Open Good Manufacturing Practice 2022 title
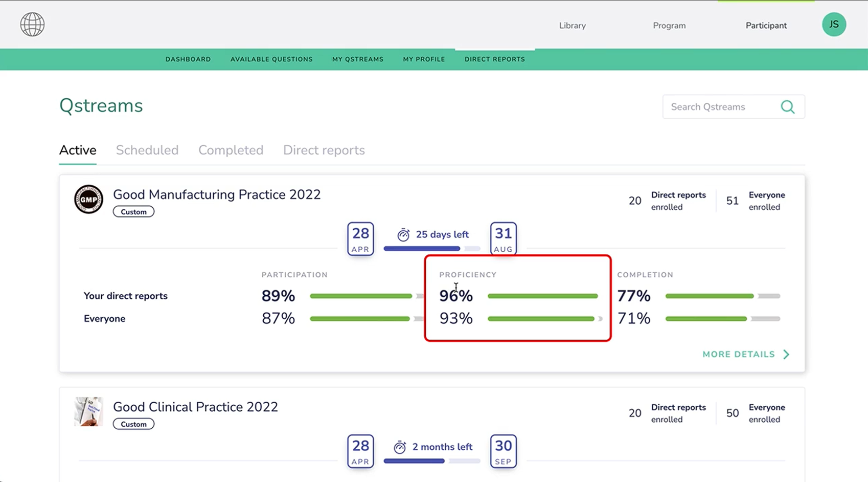Image resolution: width=868 pixels, height=482 pixels. [217, 194]
